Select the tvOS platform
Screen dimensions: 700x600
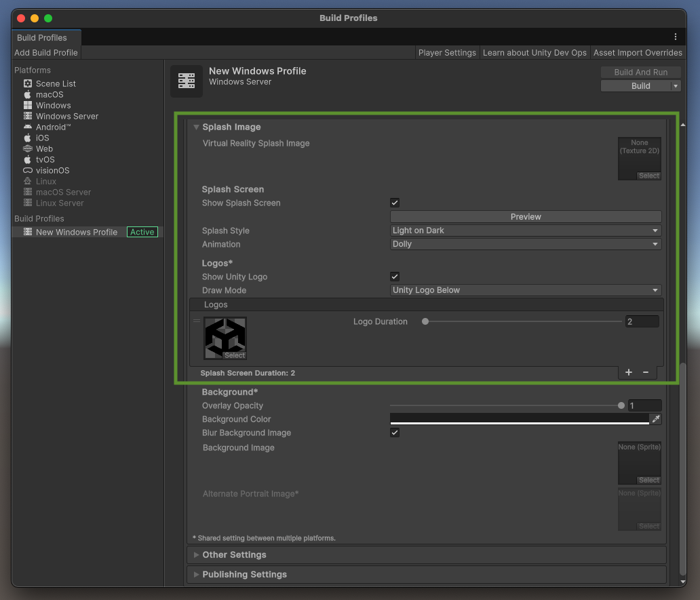click(47, 159)
